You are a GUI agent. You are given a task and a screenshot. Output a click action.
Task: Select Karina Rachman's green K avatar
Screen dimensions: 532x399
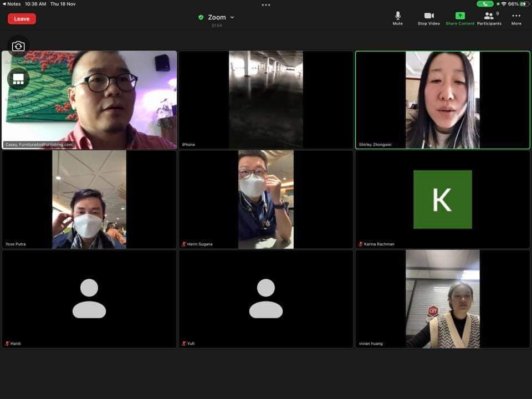(442, 199)
